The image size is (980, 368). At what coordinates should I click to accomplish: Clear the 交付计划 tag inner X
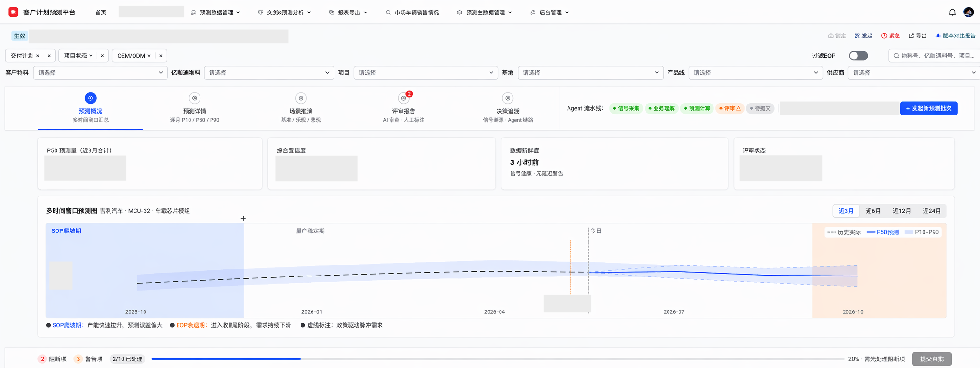[38, 56]
